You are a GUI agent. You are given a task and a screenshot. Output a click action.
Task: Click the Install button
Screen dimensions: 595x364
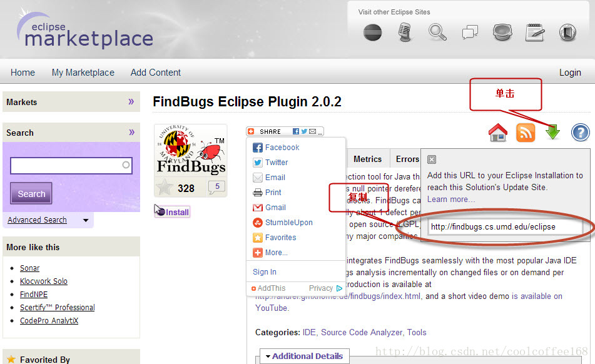click(x=173, y=212)
